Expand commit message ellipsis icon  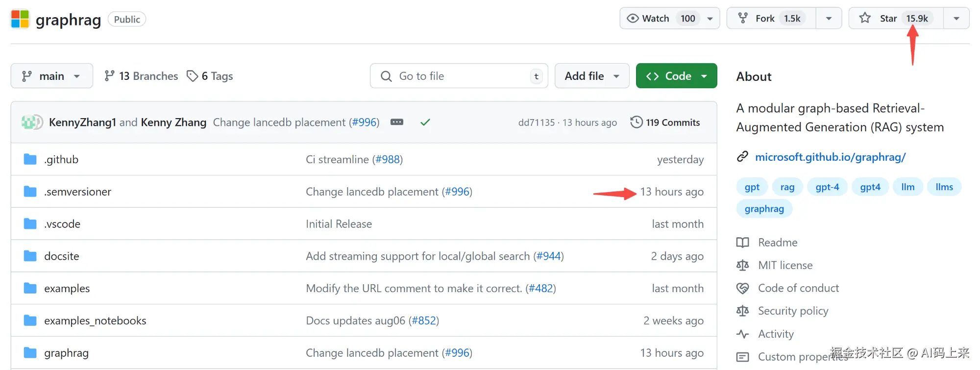(397, 122)
